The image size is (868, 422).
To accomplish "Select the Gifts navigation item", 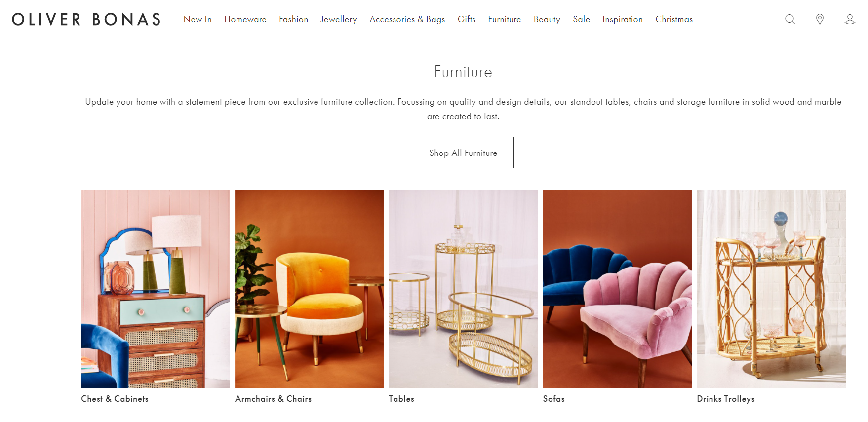I will pyautogui.click(x=467, y=19).
